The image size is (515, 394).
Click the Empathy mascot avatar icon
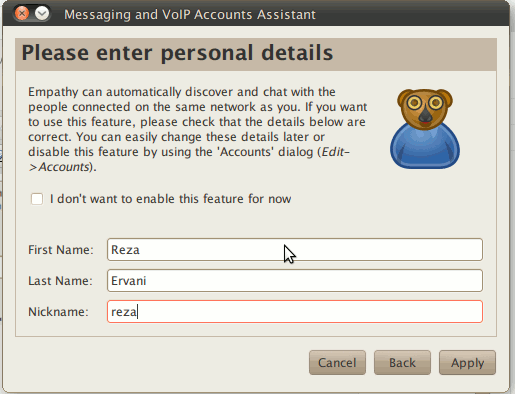pyautogui.click(x=425, y=128)
